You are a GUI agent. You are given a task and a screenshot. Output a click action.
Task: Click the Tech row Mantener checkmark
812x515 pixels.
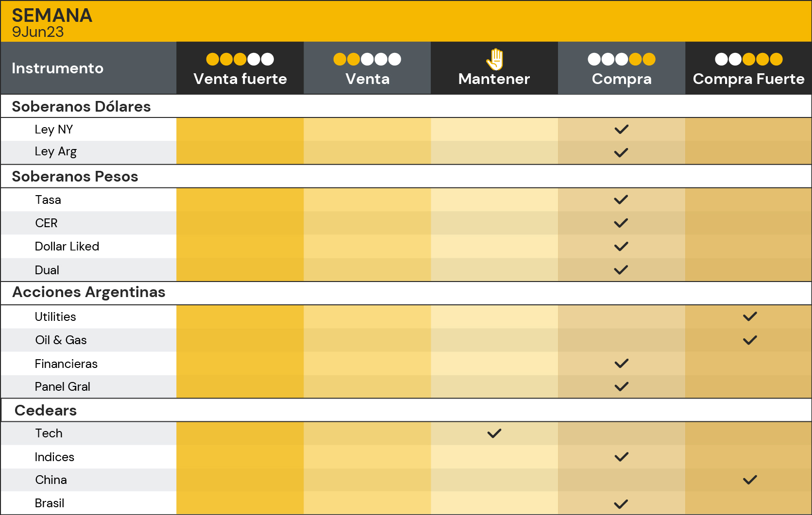(x=494, y=433)
